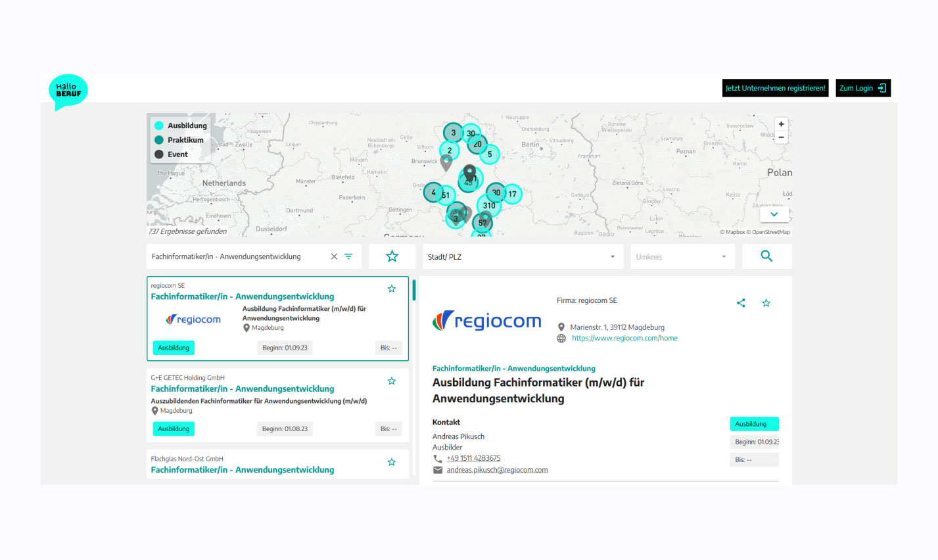Open the Umkreis dropdown
Image resolution: width=938 pixels, height=560 pixels.
point(682,256)
